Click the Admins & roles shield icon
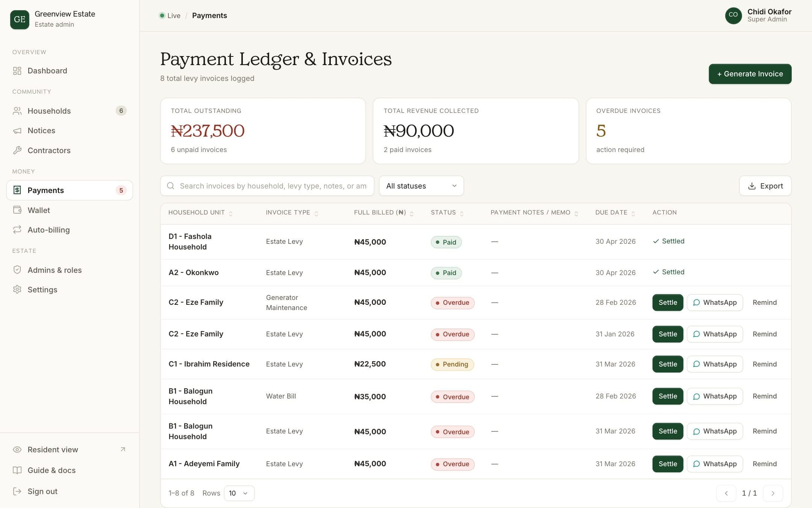Image resolution: width=812 pixels, height=508 pixels. (x=17, y=270)
